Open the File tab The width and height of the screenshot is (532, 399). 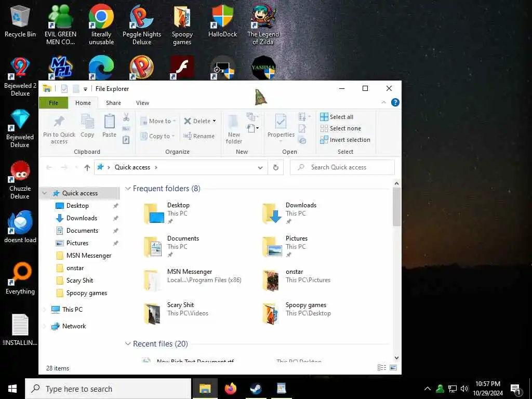coord(54,103)
